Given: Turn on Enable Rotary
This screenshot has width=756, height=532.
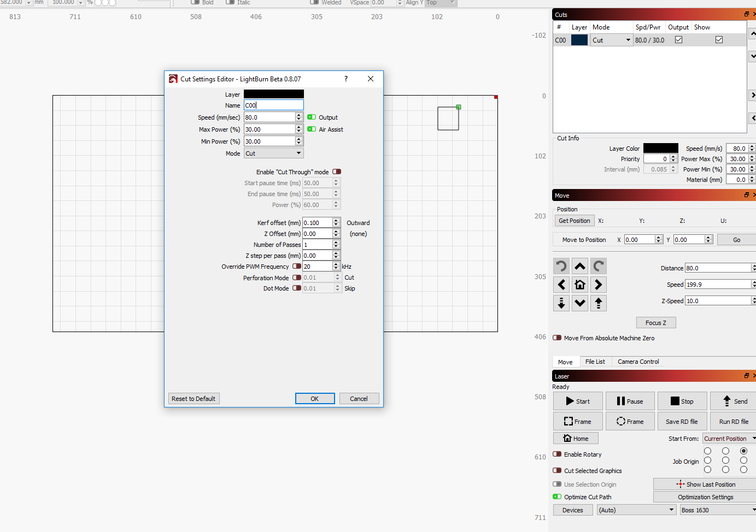Looking at the screenshot, I should tap(557, 454).
